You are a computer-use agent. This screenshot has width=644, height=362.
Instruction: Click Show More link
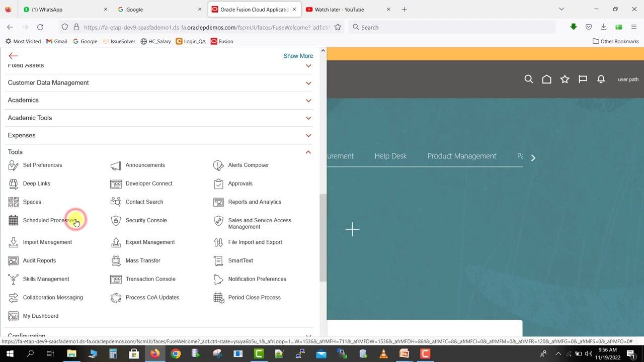(298, 56)
